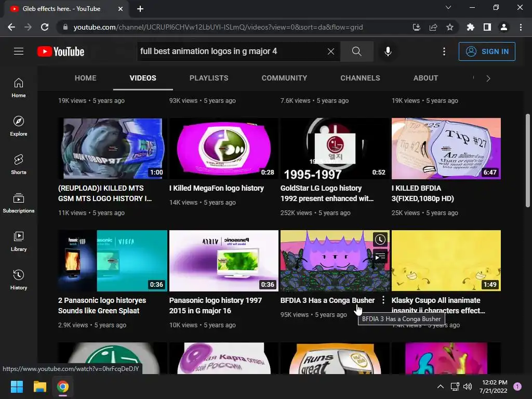
Task: View site information lock icon
Action: [65, 27]
